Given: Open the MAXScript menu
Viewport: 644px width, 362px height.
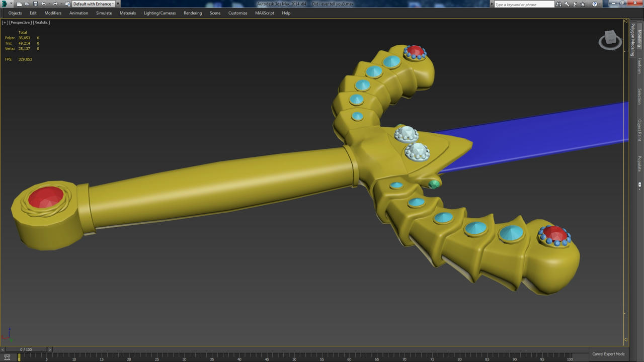Looking at the screenshot, I should tap(265, 13).
